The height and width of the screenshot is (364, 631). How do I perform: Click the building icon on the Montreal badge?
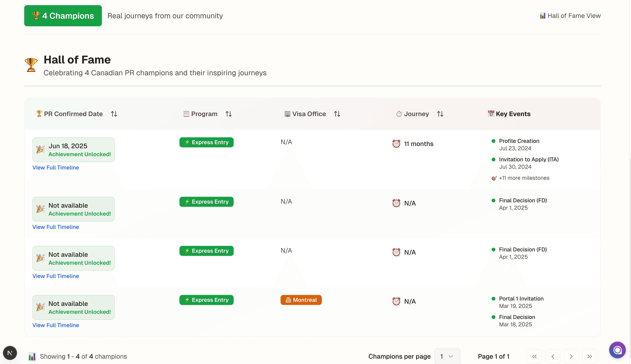point(288,300)
